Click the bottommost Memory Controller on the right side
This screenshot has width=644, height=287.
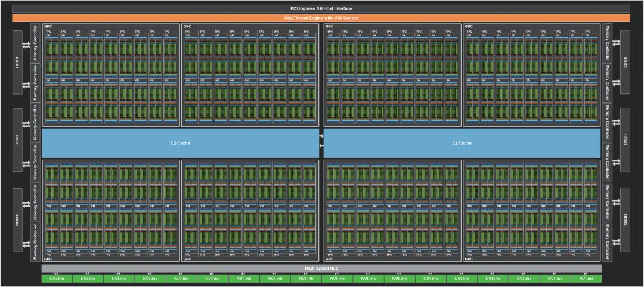pos(608,242)
